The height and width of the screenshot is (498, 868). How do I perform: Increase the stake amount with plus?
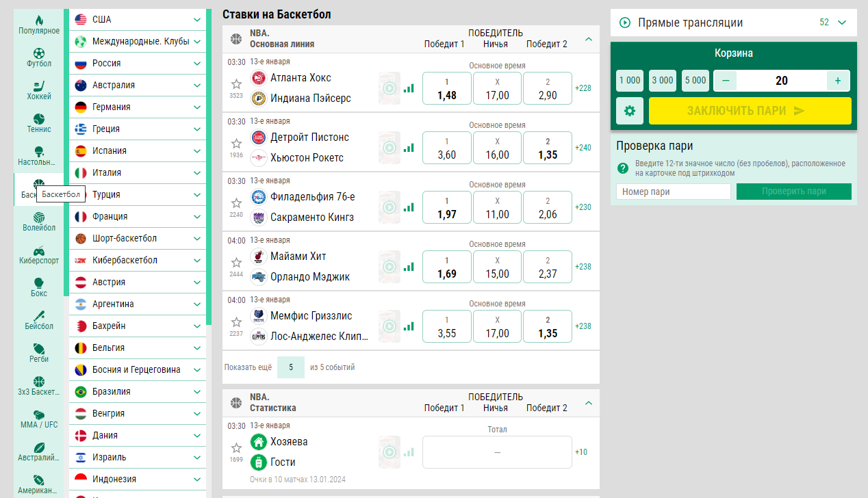(x=838, y=81)
